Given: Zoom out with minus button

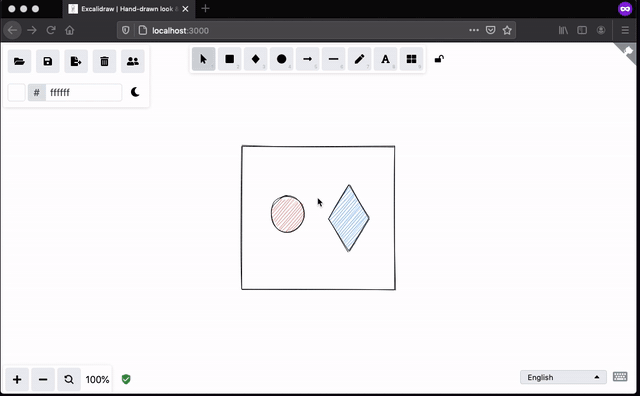Looking at the screenshot, I should (43, 380).
